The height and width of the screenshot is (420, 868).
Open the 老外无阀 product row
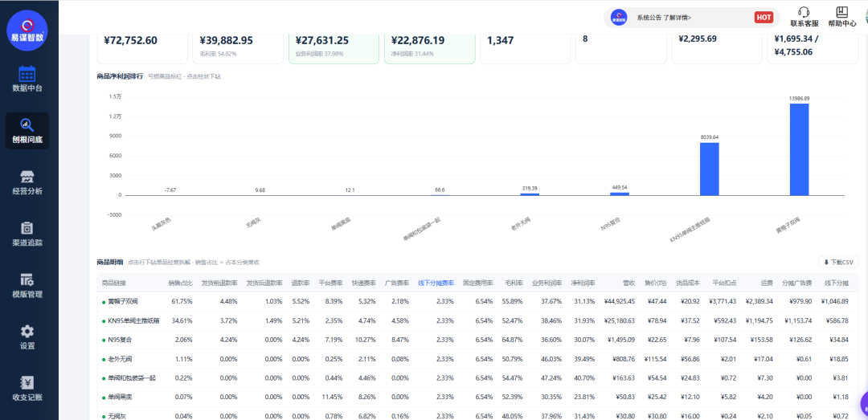point(477,359)
